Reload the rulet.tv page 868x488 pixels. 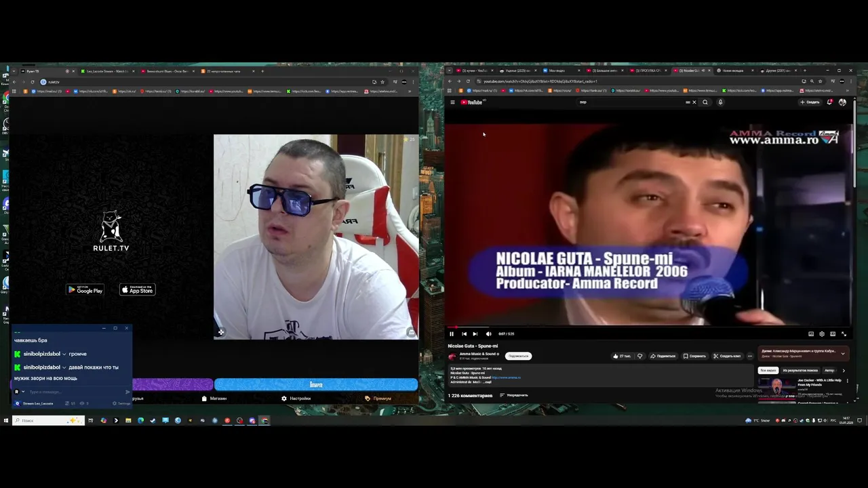pos(32,82)
